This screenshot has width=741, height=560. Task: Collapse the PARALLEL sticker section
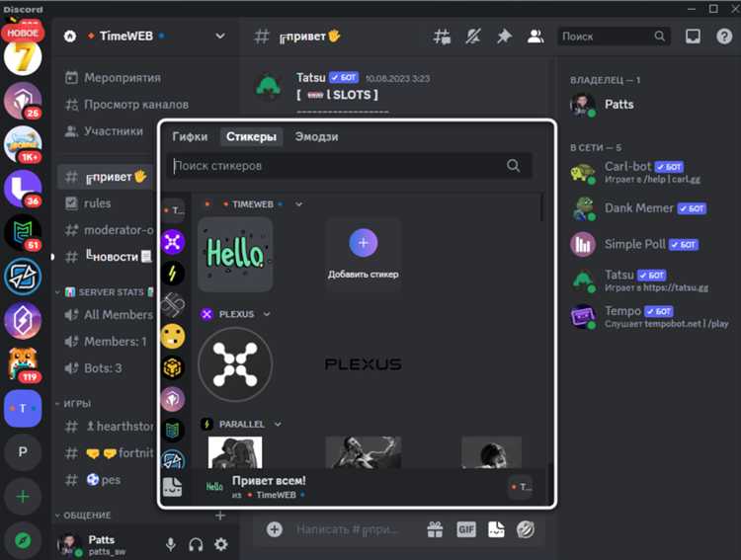point(278,425)
